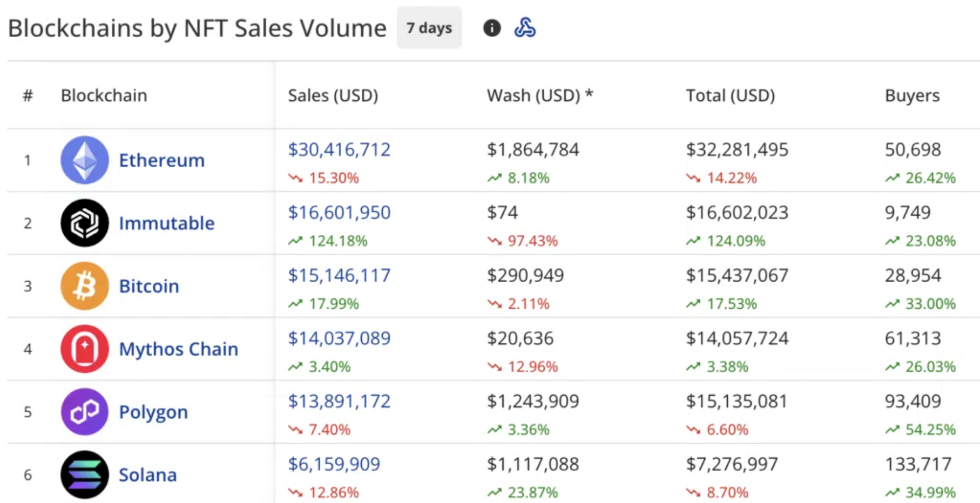Screen dimensions: 980x503
Task: Click the Solana logo icon
Action: [x=85, y=474]
